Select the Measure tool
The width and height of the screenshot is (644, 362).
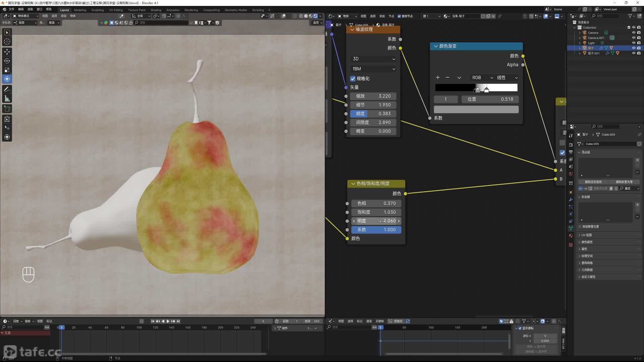pyautogui.click(x=7, y=99)
